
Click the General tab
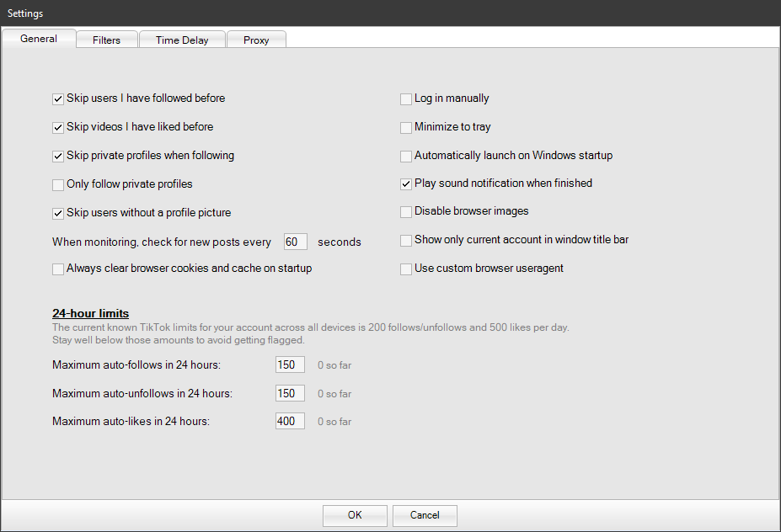(x=39, y=39)
